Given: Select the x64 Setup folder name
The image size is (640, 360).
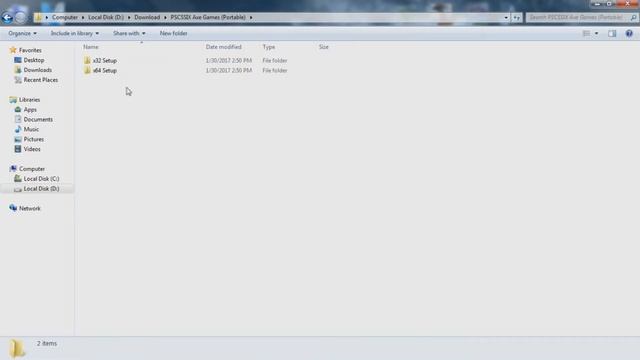Looking at the screenshot, I should 105,71.
